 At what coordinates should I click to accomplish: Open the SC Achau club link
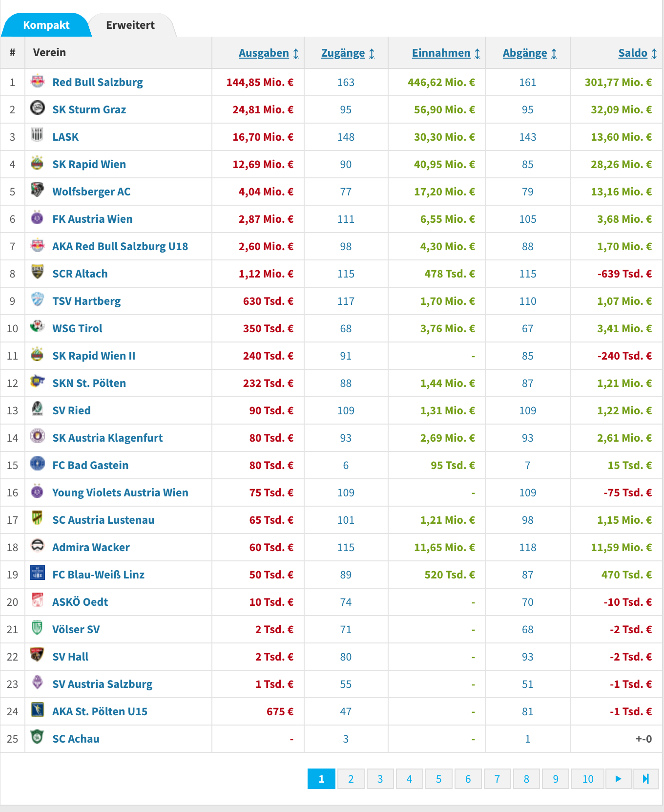76,739
